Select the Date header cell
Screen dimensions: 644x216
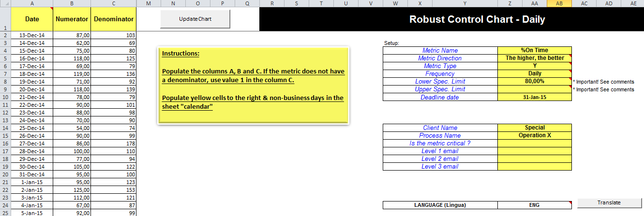(32, 19)
